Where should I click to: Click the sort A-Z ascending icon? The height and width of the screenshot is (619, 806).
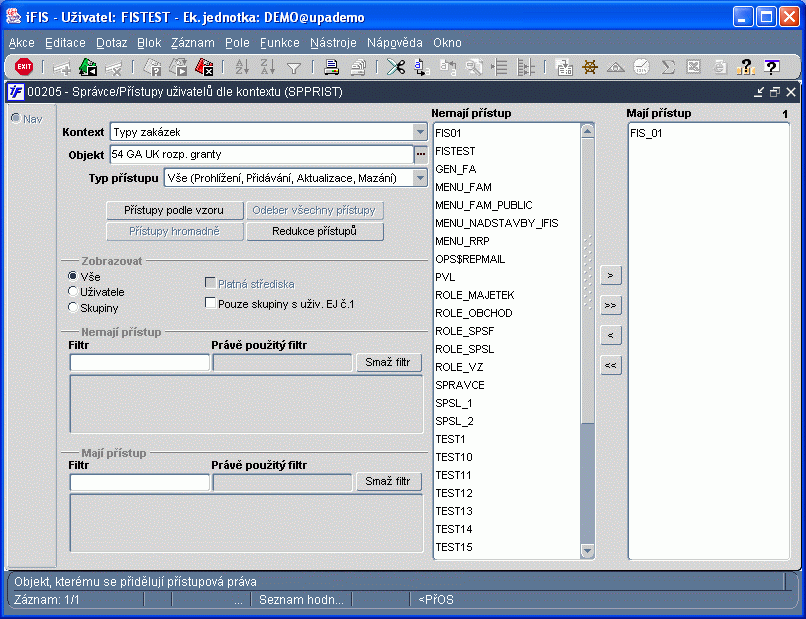pyautogui.click(x=242, y=67)
